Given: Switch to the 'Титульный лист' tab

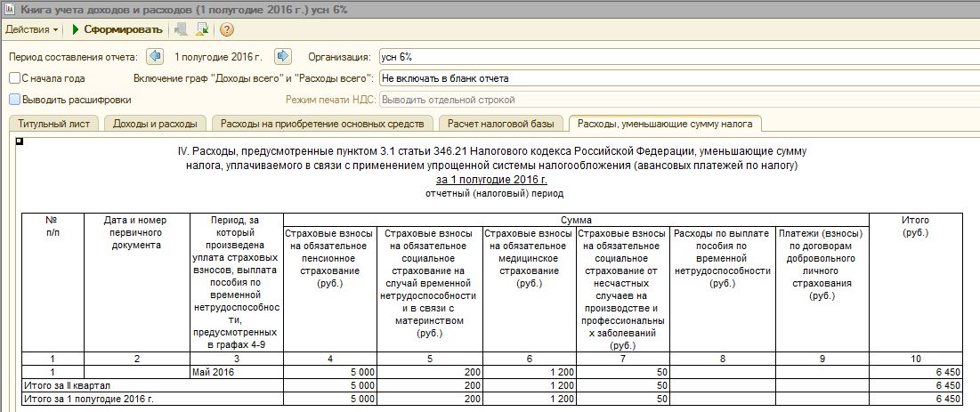Looking at the screenshot, I should (53, 124).
